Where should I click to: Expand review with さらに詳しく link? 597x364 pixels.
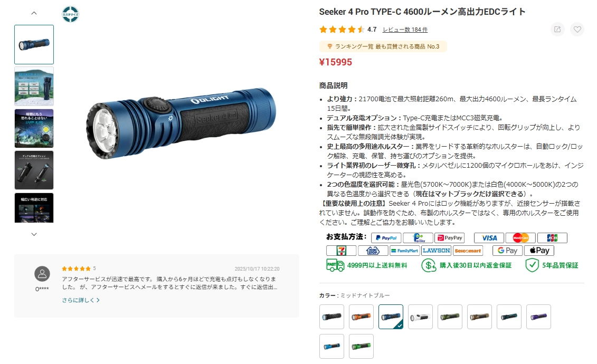[x=81, y=300]
